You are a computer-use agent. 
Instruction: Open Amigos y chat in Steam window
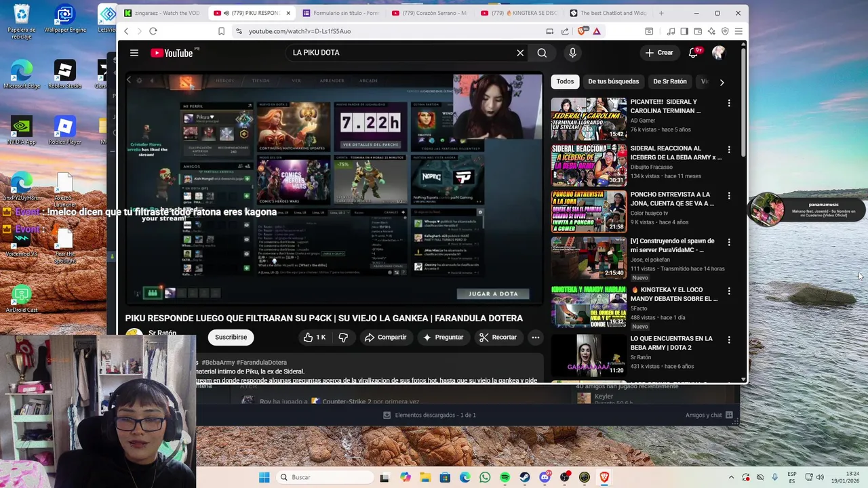pos(709,415)
